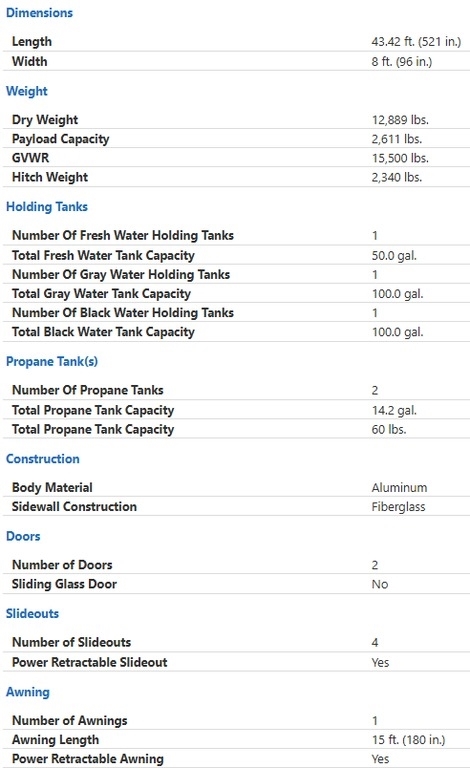Screen dimensions: 470x768
Task: Select the GVWR value 15,500 lbs.
Action: click(x=400, y=158)
